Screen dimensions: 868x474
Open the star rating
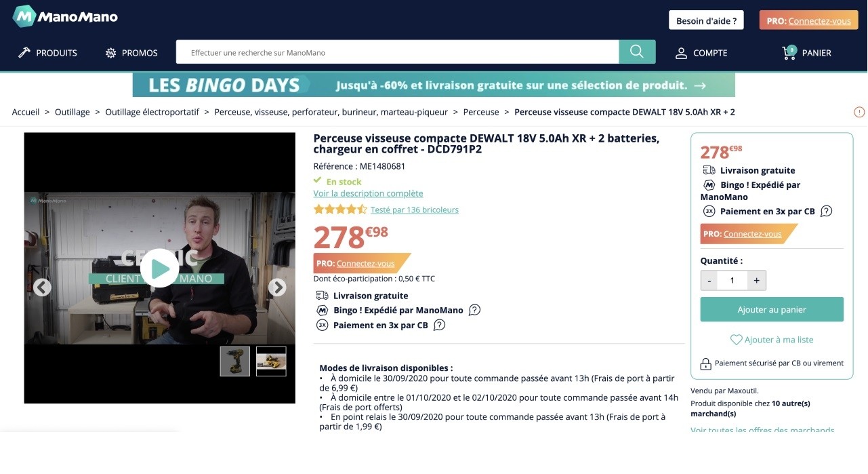340,210
